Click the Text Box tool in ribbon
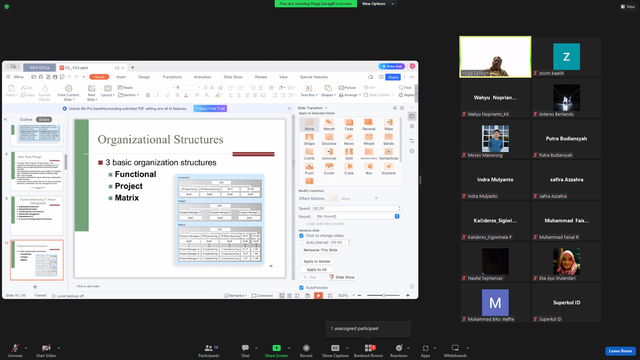This screenshot has width=640, height=360. click(x=309, y=91)
